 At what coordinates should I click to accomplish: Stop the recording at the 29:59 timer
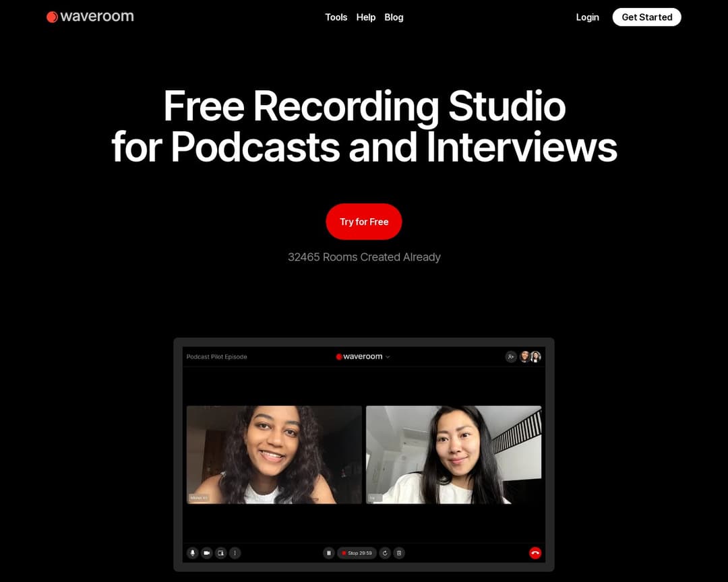tap(357, 553)
